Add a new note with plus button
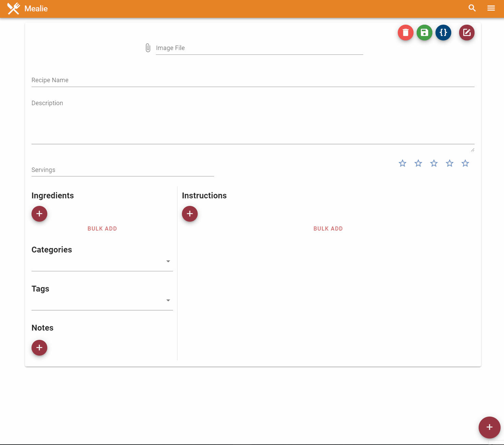Viewport: 504px width, 445px height. 39,348
